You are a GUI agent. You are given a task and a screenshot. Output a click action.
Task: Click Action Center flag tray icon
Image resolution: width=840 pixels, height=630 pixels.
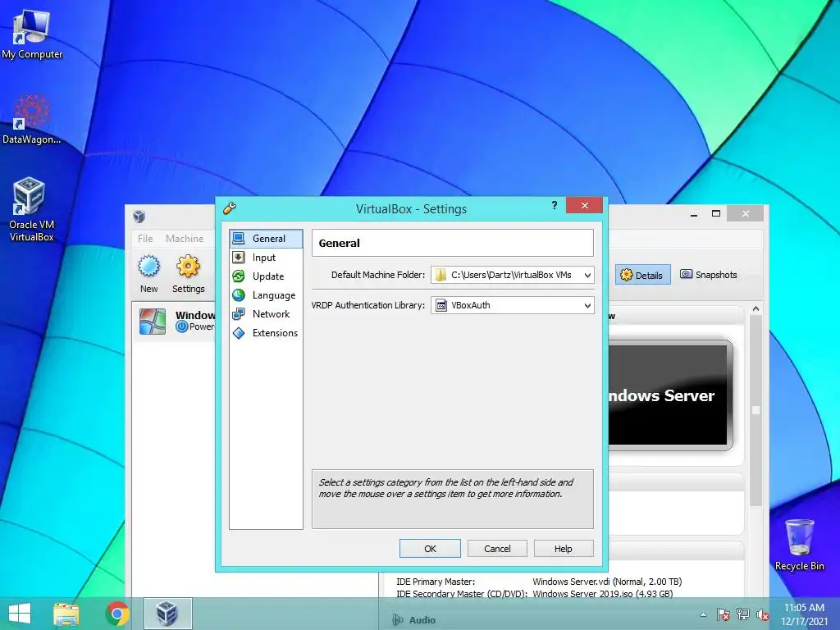(723, 614)
